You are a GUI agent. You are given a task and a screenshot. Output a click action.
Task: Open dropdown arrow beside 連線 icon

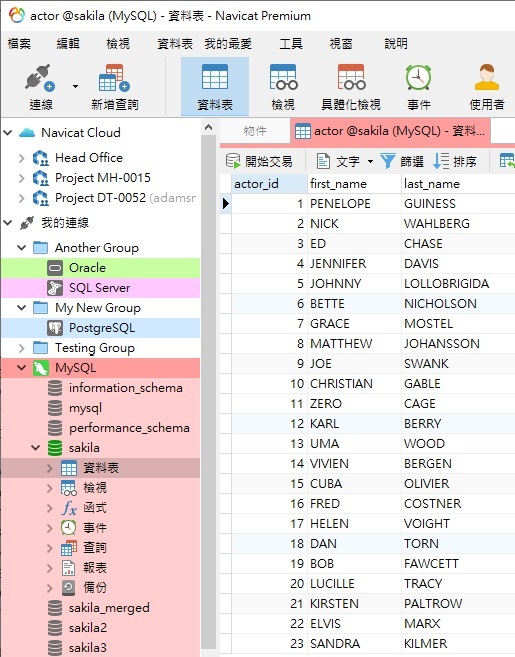(75, 87)
